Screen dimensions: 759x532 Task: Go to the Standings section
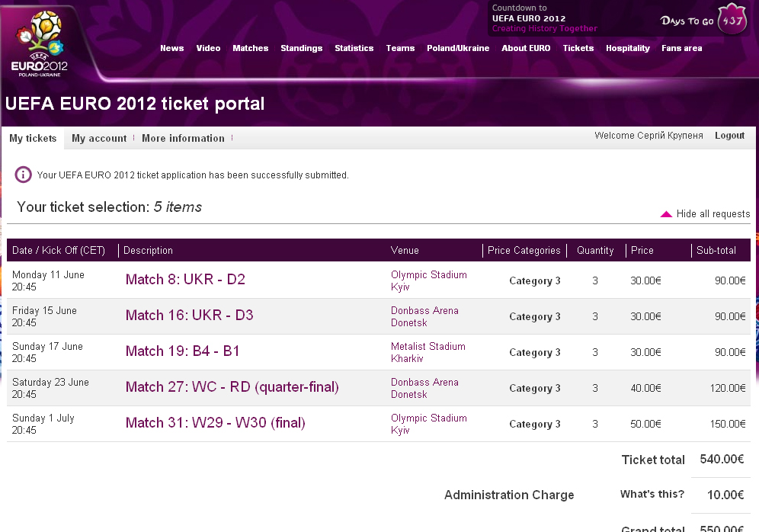click(301, 48)
